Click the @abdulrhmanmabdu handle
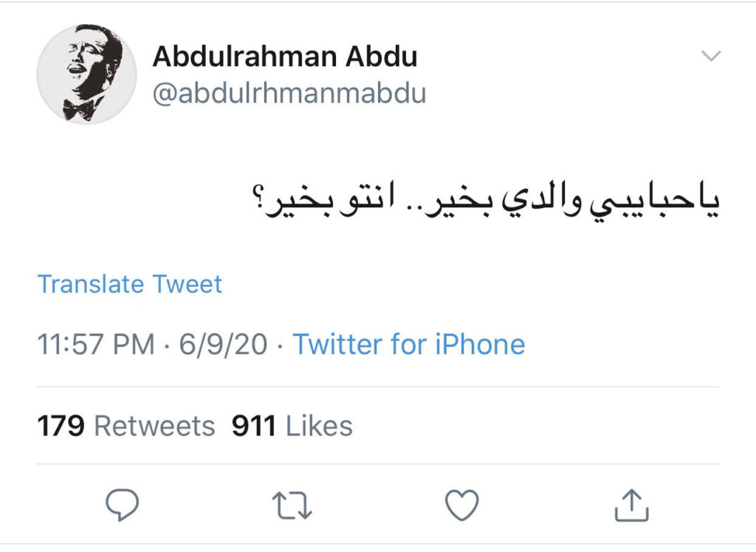The height and width of the screenshot is (552, 756). [x=289, y=94]
